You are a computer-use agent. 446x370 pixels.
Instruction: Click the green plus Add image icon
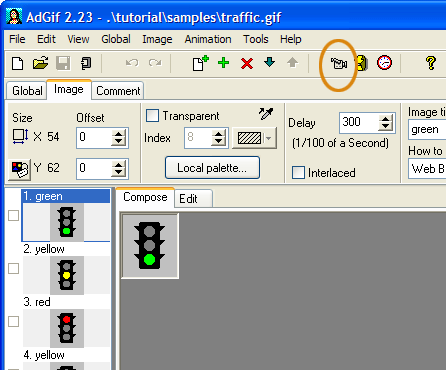point(224,63)
